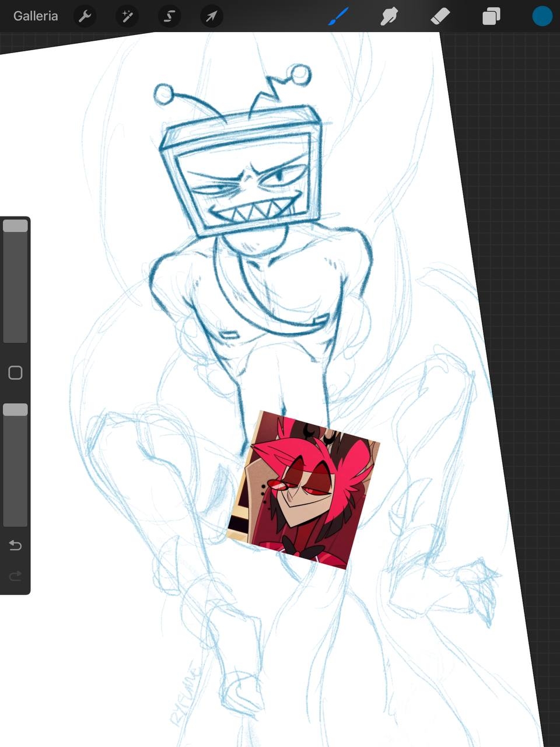Select the Smudge tool
The width and height of the screenshot is (560, 747).
tap(389, 16)
